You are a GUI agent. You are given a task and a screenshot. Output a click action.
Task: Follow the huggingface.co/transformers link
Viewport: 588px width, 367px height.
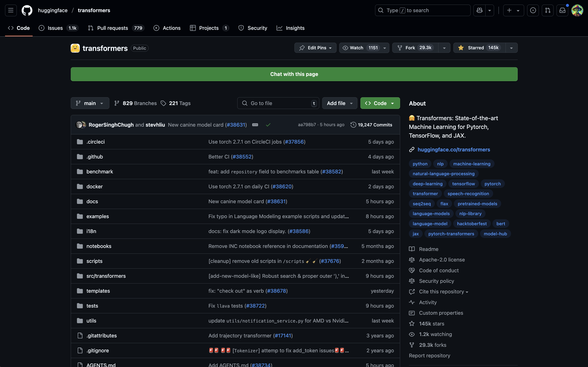454,149
